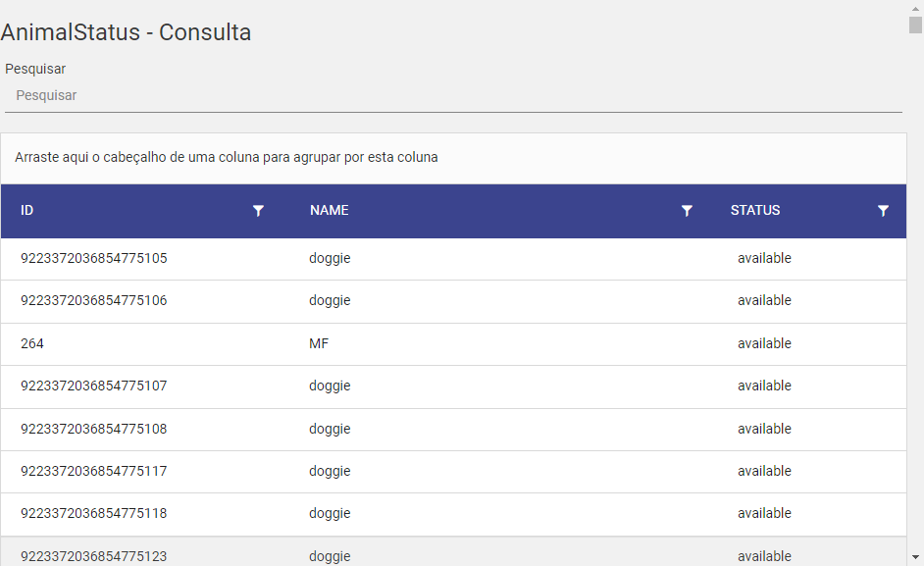Select row with ID 9223372036854775108

453,430
